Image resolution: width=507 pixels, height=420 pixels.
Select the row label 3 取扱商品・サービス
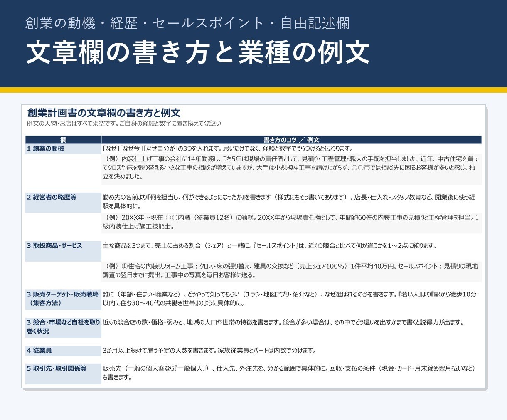(63, 251)
